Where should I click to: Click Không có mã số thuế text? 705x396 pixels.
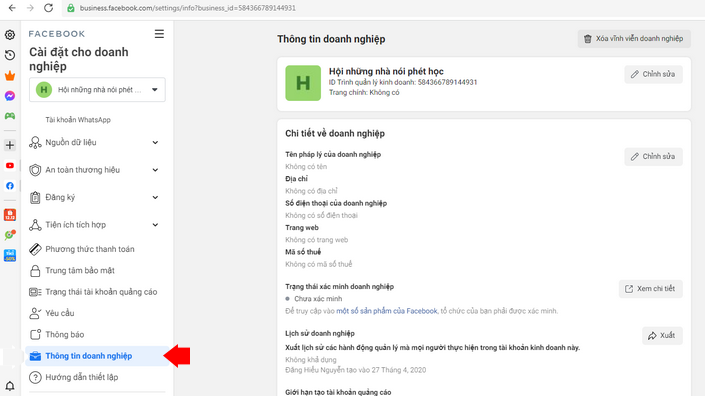318,264
